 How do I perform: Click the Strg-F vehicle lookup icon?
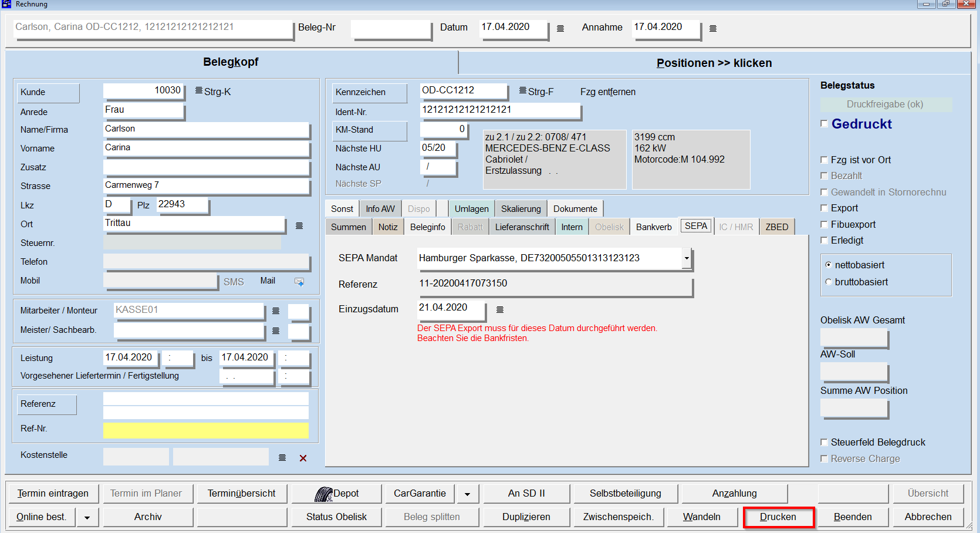tap(523, 91)
